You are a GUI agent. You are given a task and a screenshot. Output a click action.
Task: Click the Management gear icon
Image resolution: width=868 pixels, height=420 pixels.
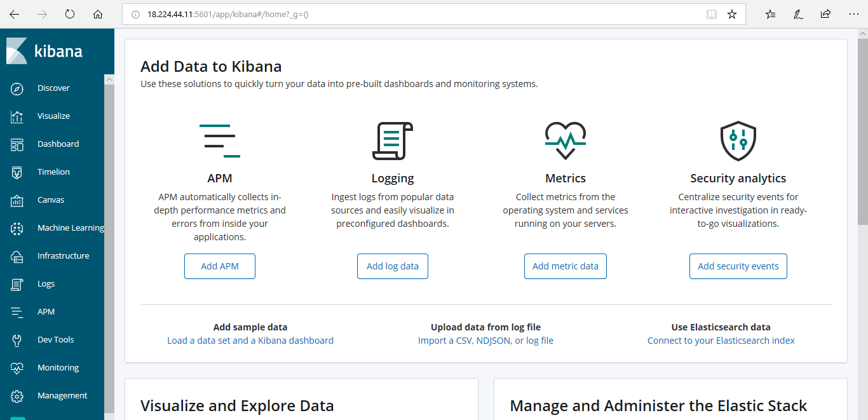pyautogui.click(x=17, y=396)
